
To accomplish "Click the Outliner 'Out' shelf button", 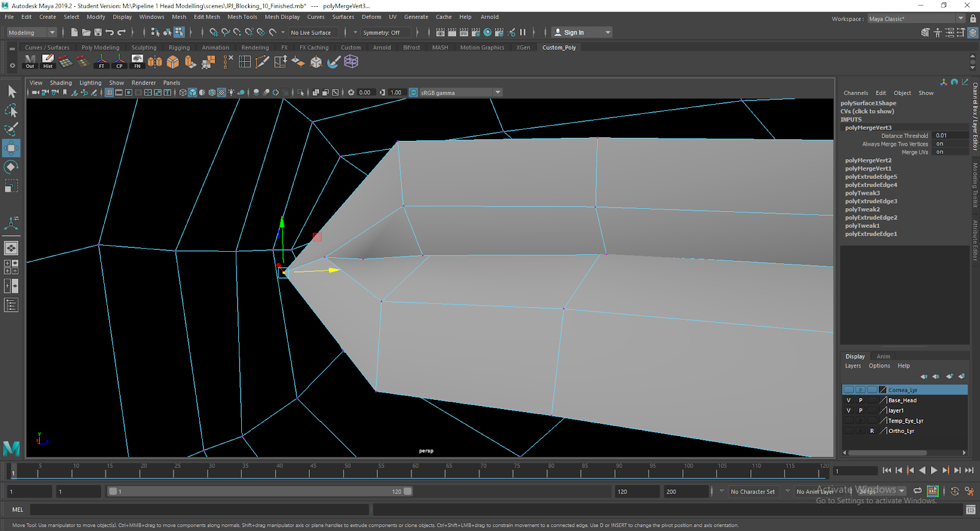I will pyautogui.click(x=30, y=62).
